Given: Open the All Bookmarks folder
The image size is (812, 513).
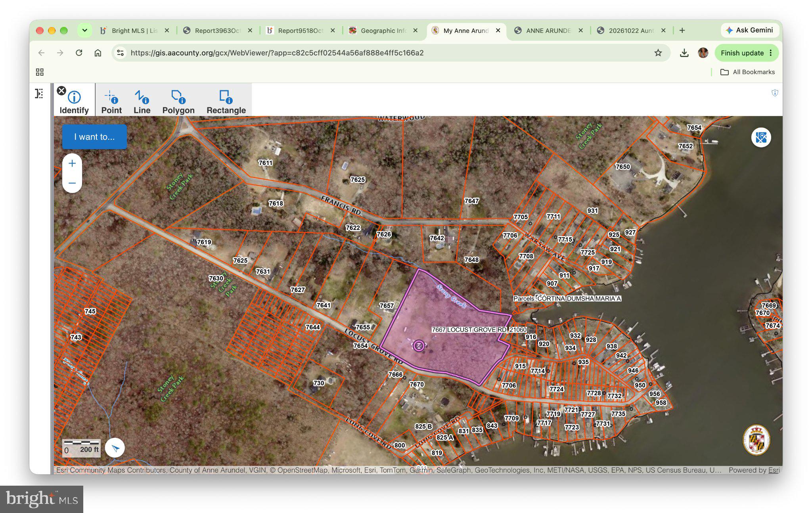Looking at the screenshot, I should (x=747, y=72).
